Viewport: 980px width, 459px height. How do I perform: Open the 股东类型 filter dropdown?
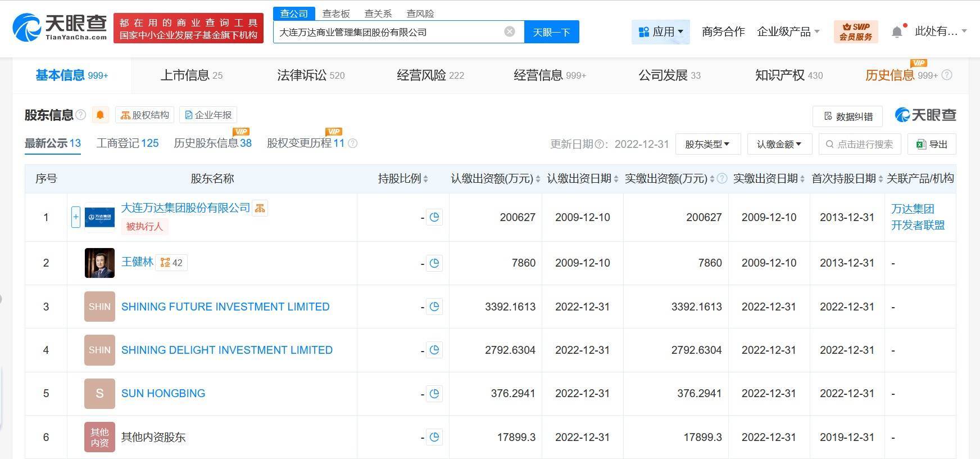(708, 144)
